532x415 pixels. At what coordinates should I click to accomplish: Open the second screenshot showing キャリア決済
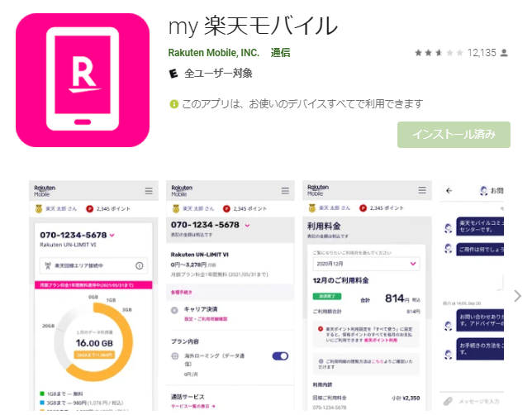[230, 295]
